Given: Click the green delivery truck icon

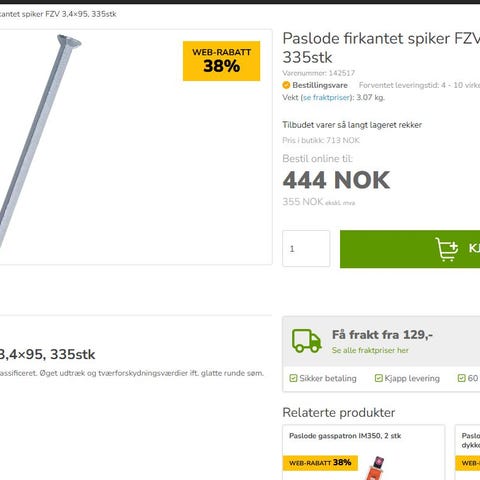Looking at the screenshot, I should point(306,341).
